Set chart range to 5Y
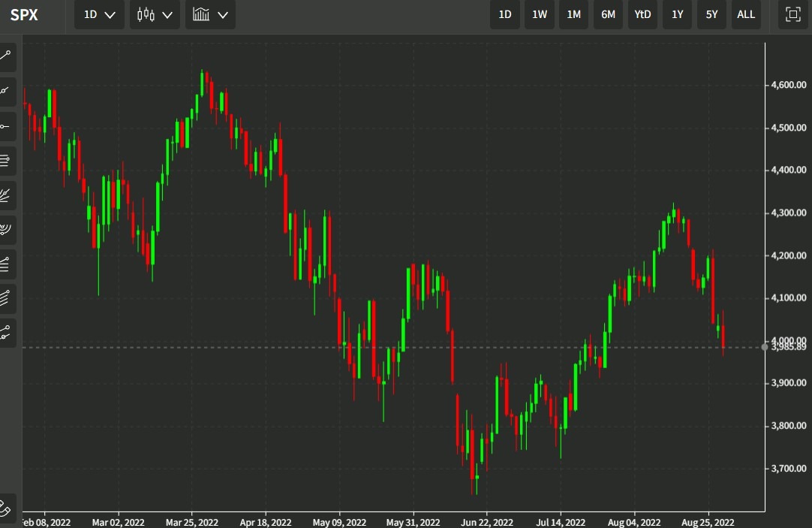812x528 pixels. 711,14
